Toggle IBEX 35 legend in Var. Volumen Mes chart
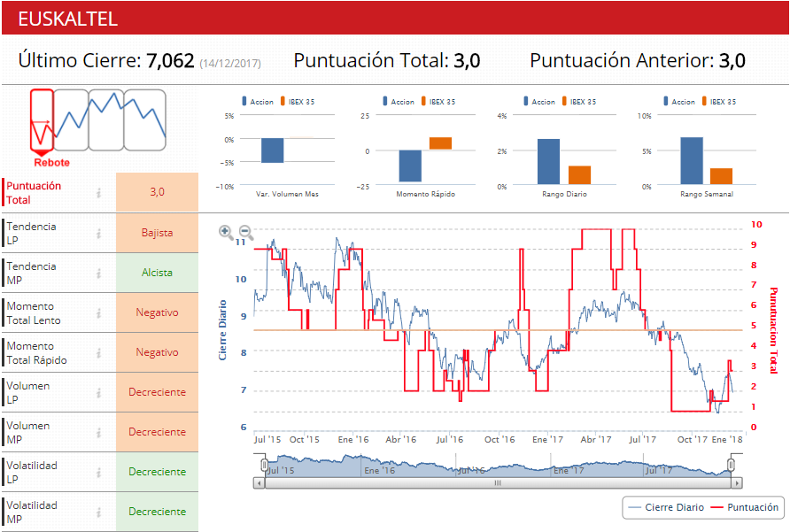Viewport: 790px width, 532px height. (x=298, y=102)
